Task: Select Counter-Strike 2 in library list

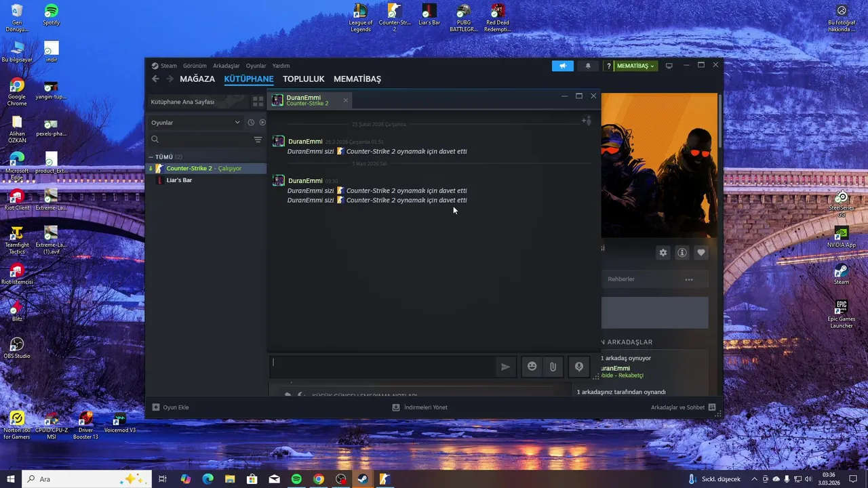Action: 207,168
